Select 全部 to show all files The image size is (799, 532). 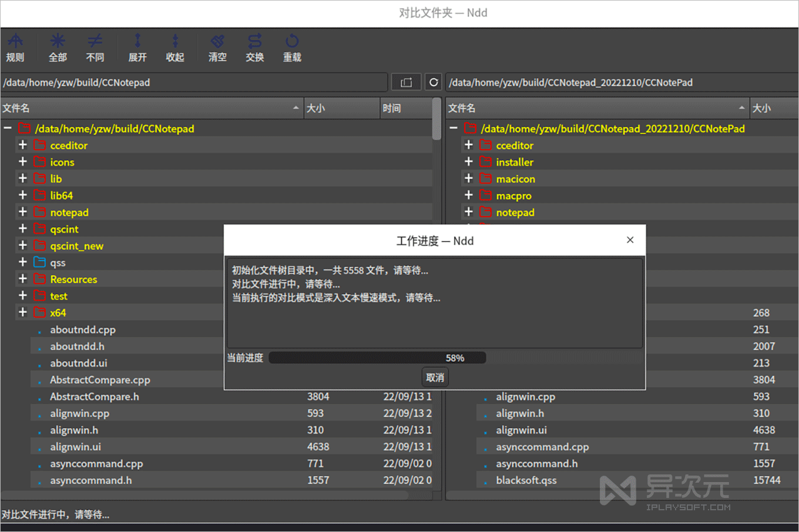57,47
